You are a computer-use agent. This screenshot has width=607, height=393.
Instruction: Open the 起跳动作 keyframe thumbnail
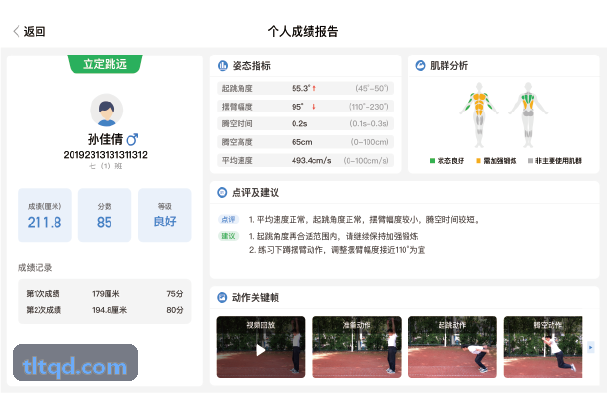(452, 347)
